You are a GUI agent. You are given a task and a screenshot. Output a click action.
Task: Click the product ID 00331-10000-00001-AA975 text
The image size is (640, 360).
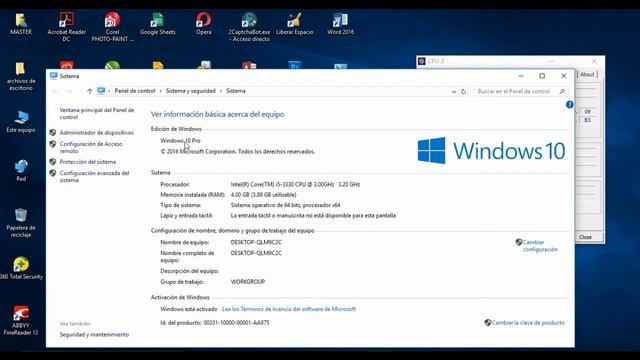tap(237, 322)
